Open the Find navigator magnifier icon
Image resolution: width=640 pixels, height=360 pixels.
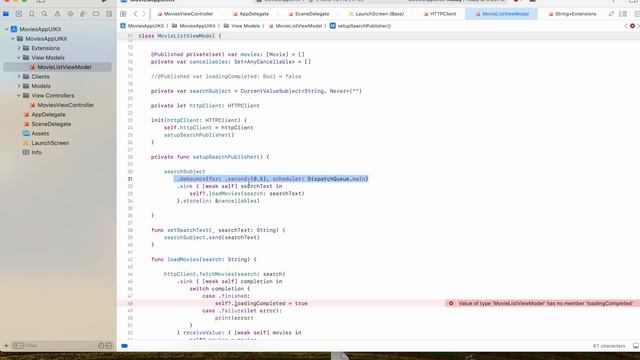[x=44, y=14]
